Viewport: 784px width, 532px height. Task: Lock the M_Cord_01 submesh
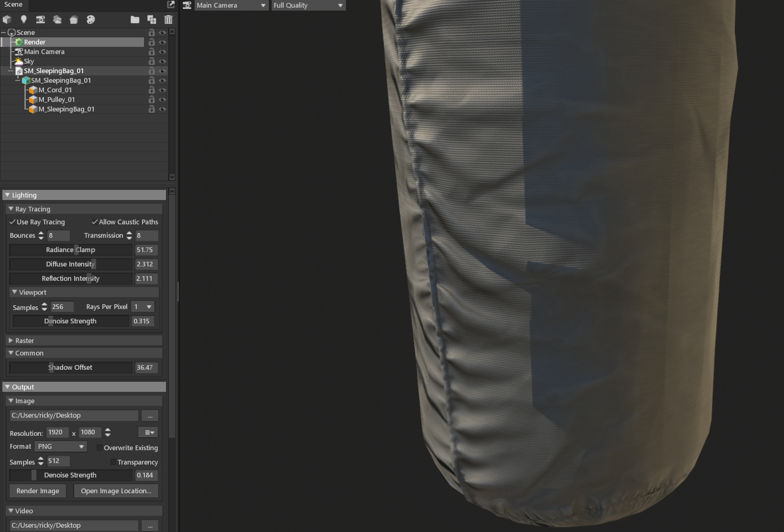click(x=152, y=90)
